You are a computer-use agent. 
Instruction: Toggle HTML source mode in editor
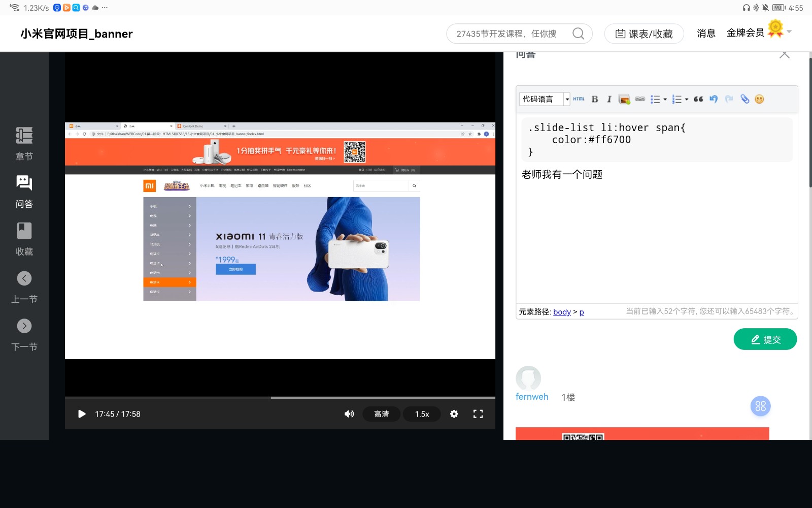coord(579,99)
